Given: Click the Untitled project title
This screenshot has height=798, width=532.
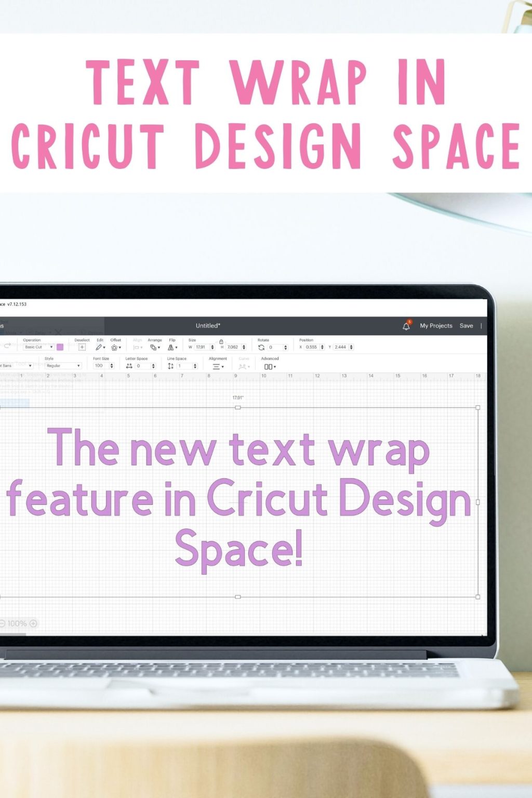Looking at the screenshot, I should [x=207, y=326].
